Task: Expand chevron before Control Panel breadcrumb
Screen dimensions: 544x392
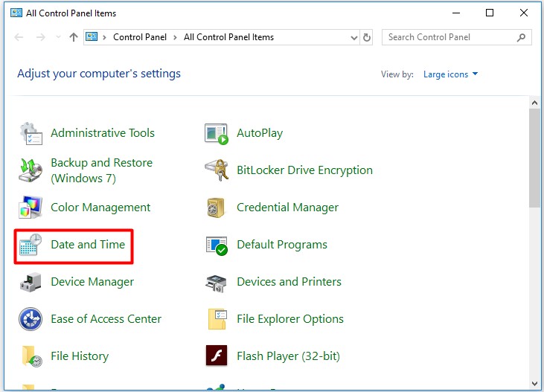Action: (x=104, y=37)
